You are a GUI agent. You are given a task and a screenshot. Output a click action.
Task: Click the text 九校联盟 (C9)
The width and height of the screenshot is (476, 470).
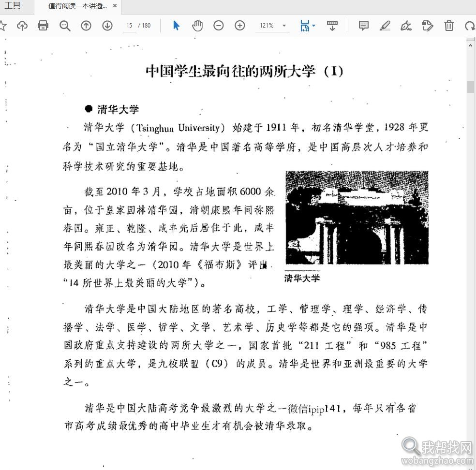coord(193,364)
